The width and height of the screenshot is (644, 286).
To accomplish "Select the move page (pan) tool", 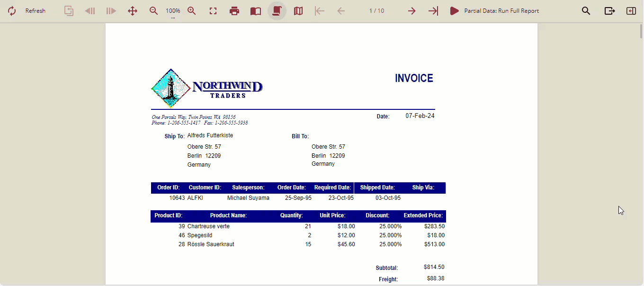I will [x=133, y=11].
